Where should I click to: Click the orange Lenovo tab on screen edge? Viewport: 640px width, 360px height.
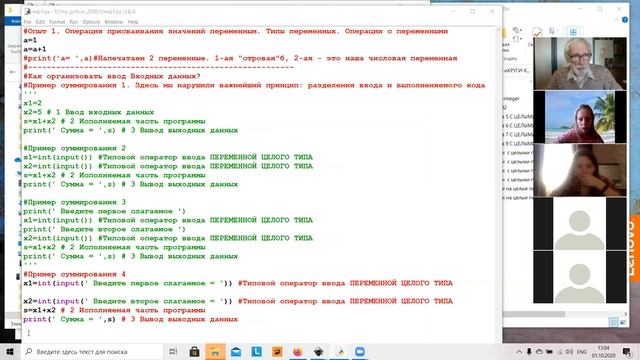click(635, 249)
